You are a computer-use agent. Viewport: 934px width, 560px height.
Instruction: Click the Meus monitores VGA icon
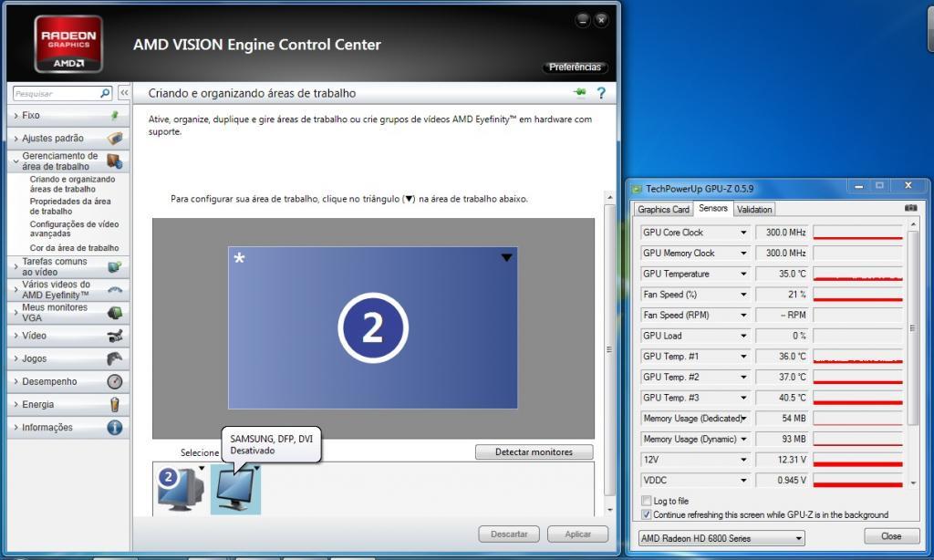point(115,312)
